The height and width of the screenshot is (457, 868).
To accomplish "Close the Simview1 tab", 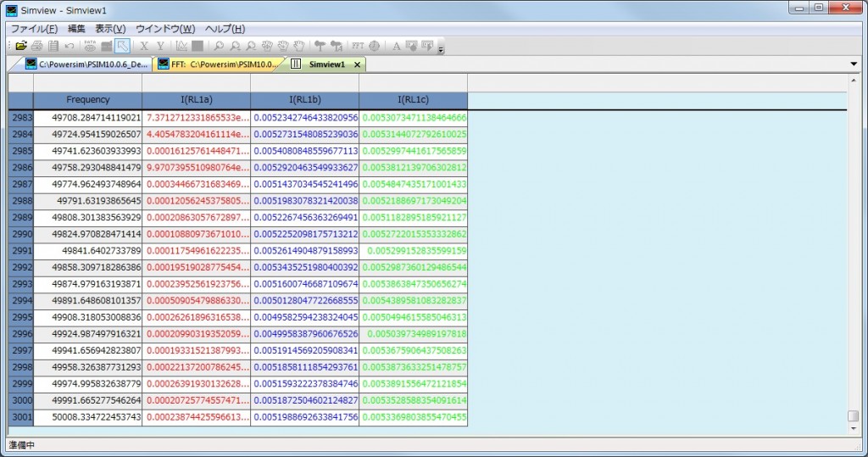I will point(357,64).
